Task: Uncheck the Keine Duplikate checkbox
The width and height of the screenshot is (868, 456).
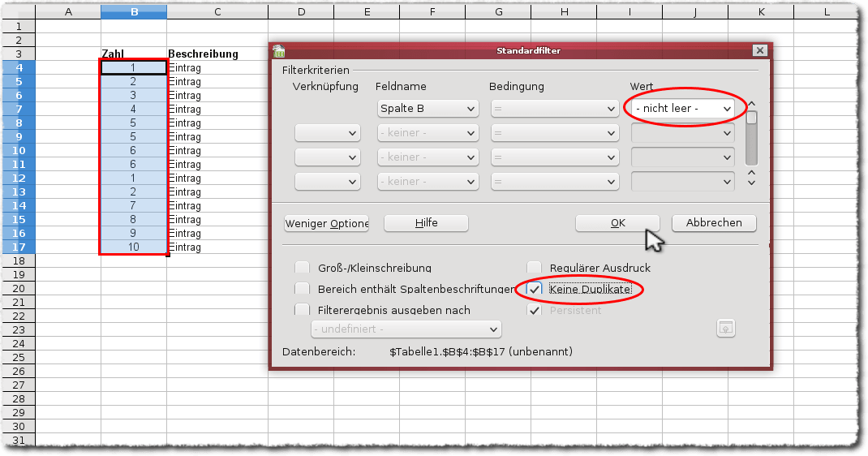Action: click(x=535, y=289)
